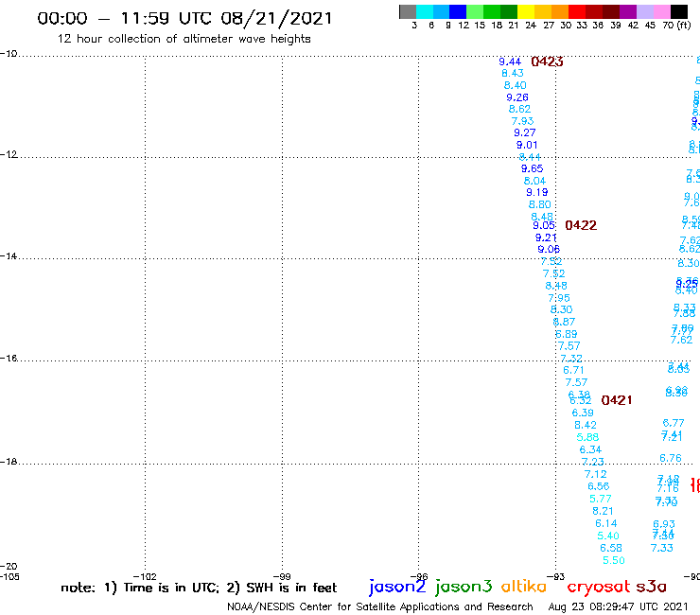Select the cyan legend swatch
This screenshot has height=615, width=700.
[x=425, y=11]
